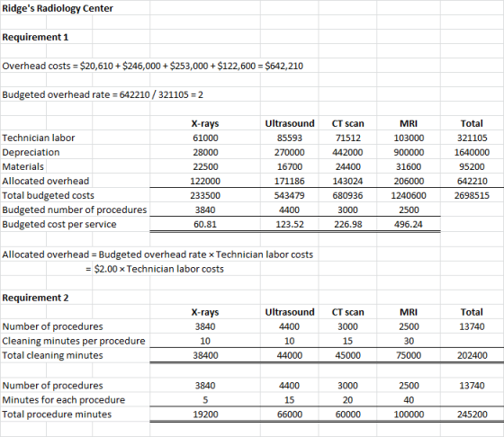
Task: Select Ultrasound materials value 16700
Action: [x=290, y=167]
